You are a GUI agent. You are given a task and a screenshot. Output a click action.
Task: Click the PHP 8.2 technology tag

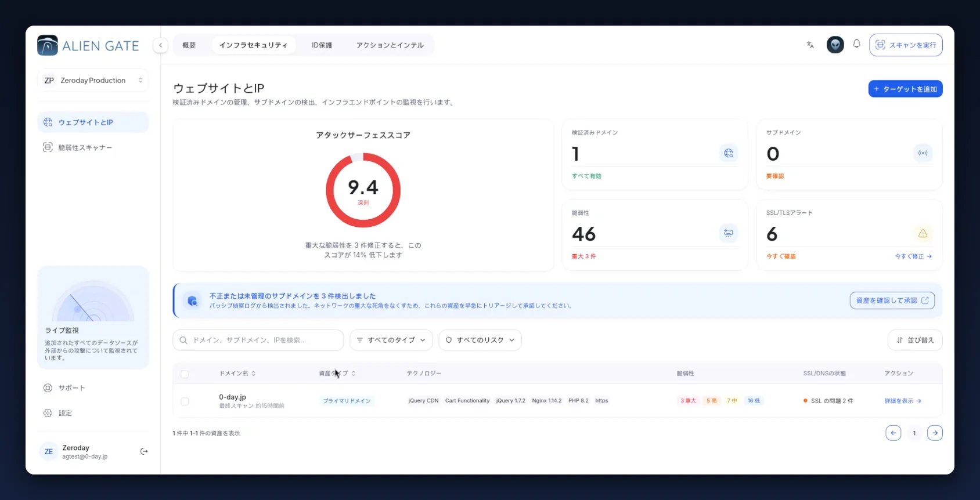click(578, 401)
